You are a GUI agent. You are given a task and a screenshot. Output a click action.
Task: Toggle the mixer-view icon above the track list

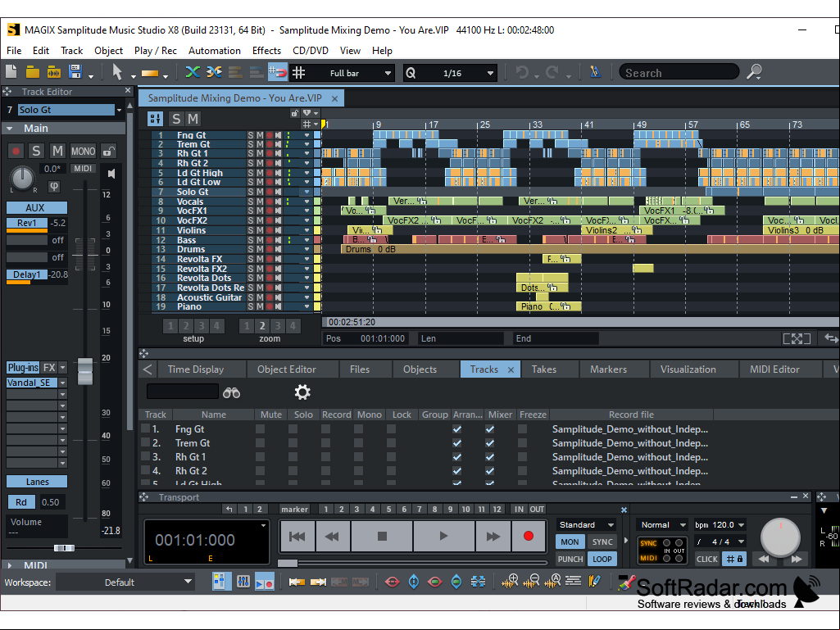coord(156,119)
